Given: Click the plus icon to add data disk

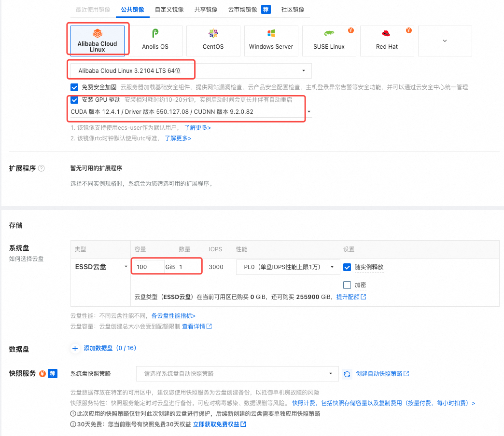Looking at the screenshot, I should click(75, 348).
